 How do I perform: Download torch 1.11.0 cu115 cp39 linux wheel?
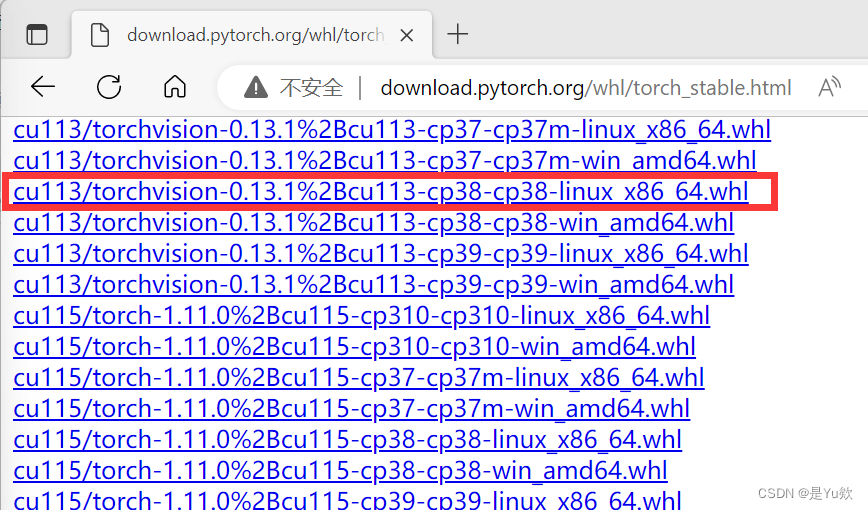pyautogui.click(x=348, y=500)
